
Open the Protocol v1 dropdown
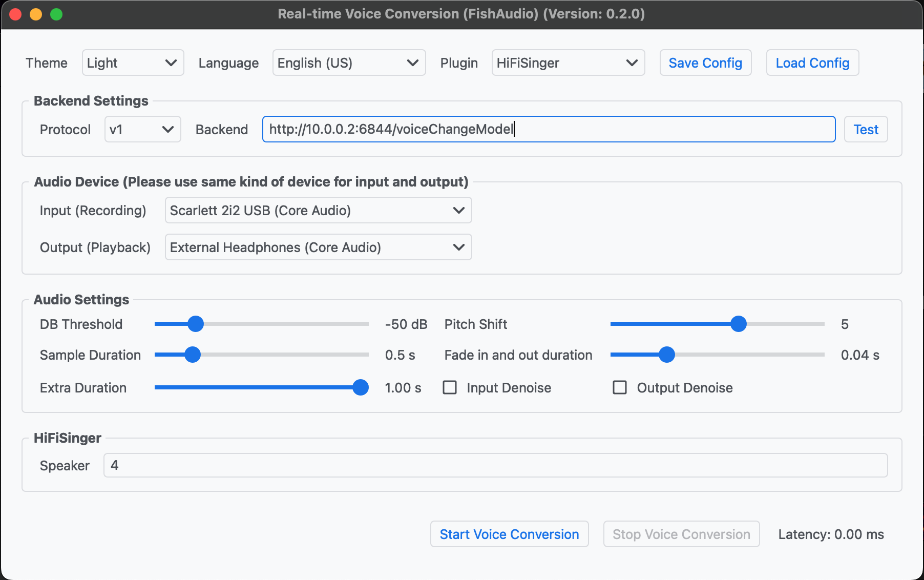pos(142,130)
